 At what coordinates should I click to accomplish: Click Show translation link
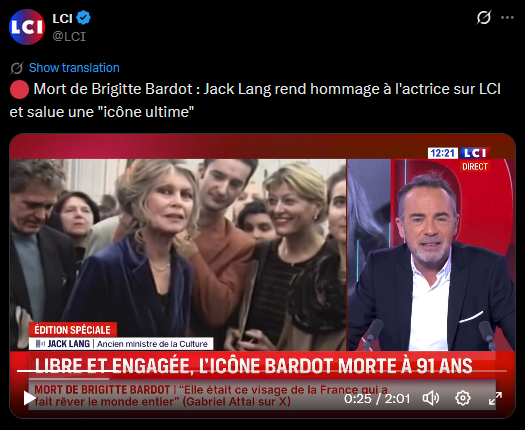tap(74, 68)
